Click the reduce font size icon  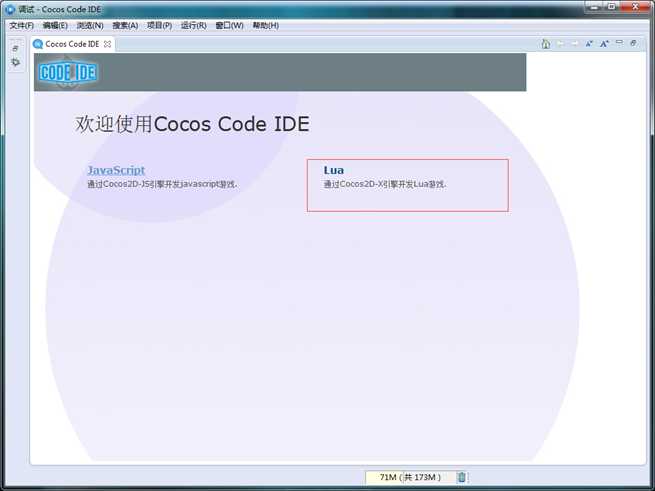click(x=589, y=43)
